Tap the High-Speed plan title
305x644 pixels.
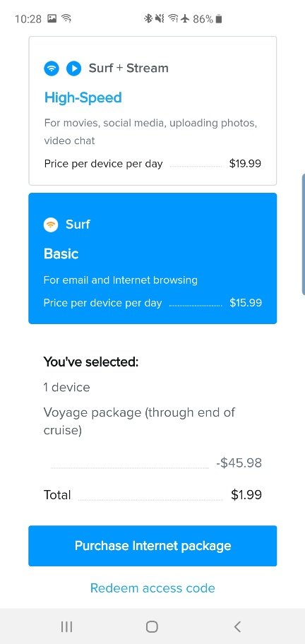click(83, 97)
